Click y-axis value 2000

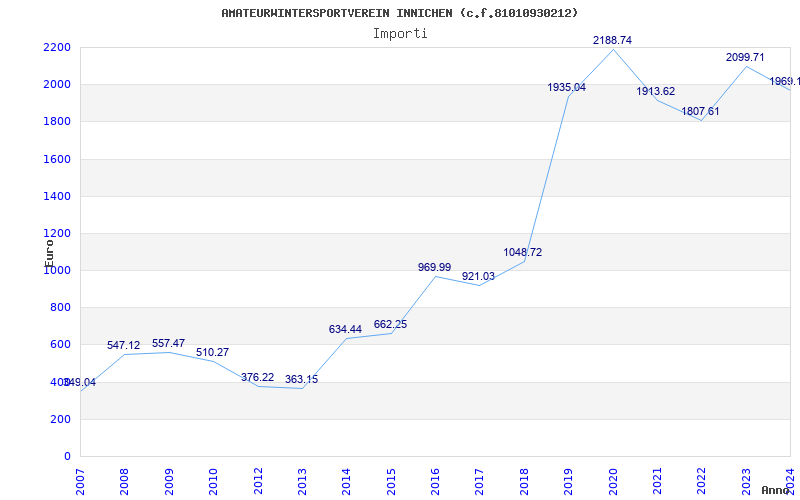[x=58, y=85]
